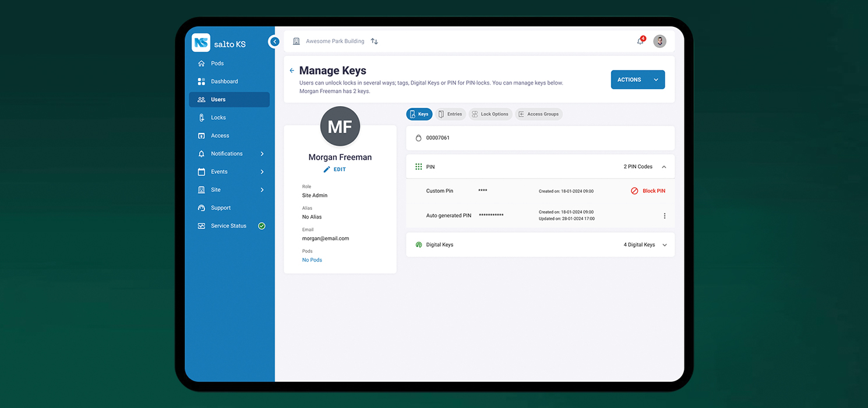Screen dimensions: 868x408
Task: Expand the Events submenu chevron
Action: coord(262,172)
